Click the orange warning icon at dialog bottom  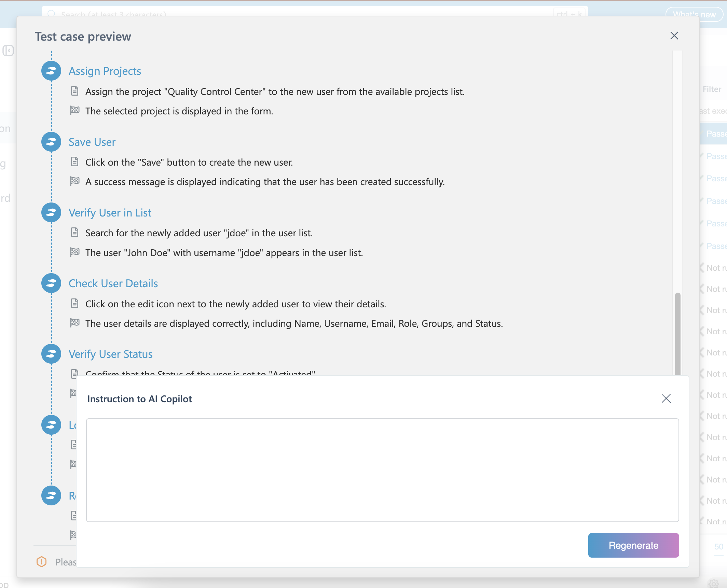point(41,561)
